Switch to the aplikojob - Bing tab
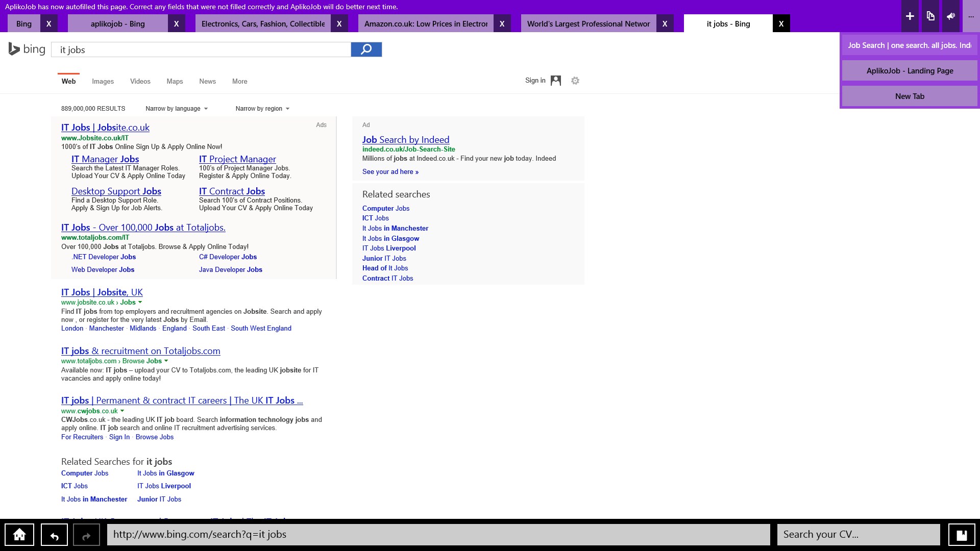The width and height of the screenshot is (980, 551). [x=118, y=24]
